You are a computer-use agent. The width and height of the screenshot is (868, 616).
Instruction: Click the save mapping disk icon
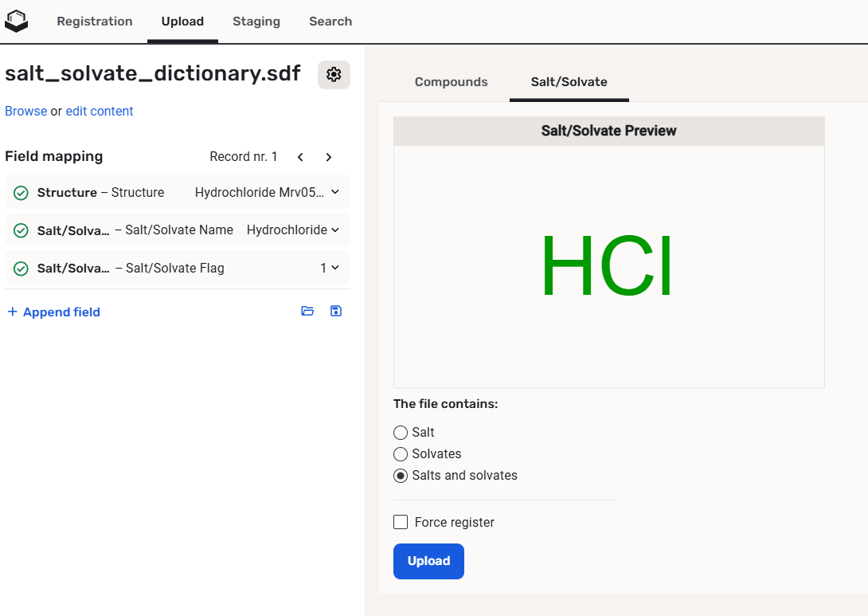tap(336, 311)
